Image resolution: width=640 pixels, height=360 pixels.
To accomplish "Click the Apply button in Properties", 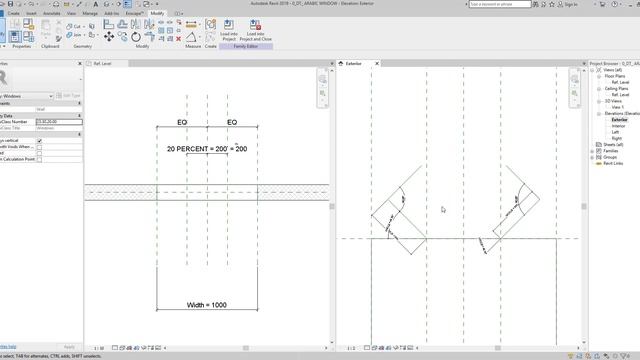I will [69, 347].
